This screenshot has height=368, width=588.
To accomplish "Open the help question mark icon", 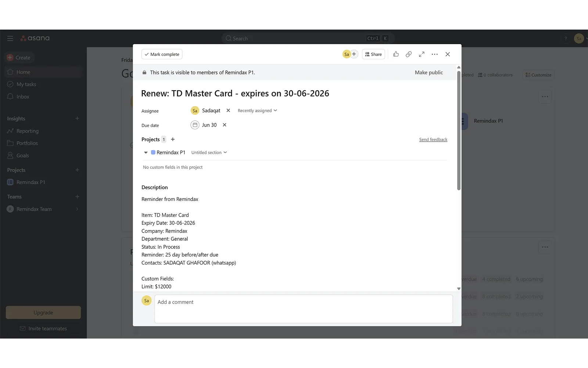I will [x=566, y=38].
